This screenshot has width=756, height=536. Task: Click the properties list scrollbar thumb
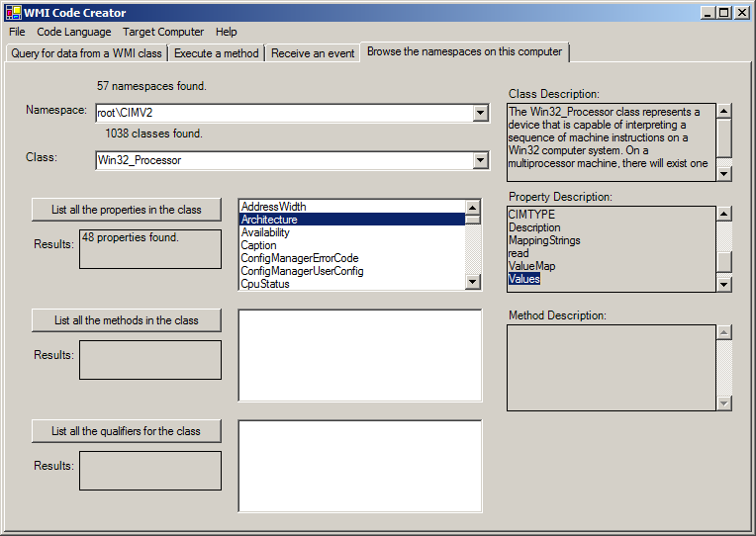pyautogui.click(x=473, y=220)
